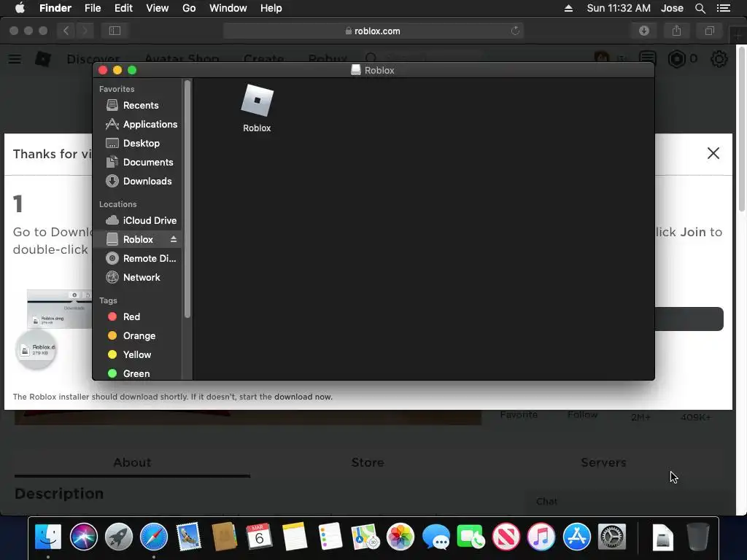Viewport: 747px width, 560px height.
Task: Eject the Roblox volume in sidebar
Action: [x=174, y=239]
